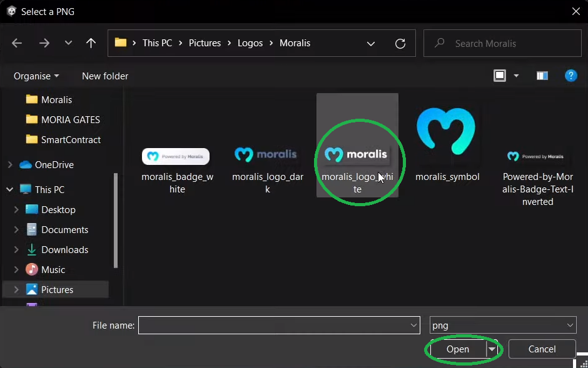Expand the Pictures tree node

16,290
